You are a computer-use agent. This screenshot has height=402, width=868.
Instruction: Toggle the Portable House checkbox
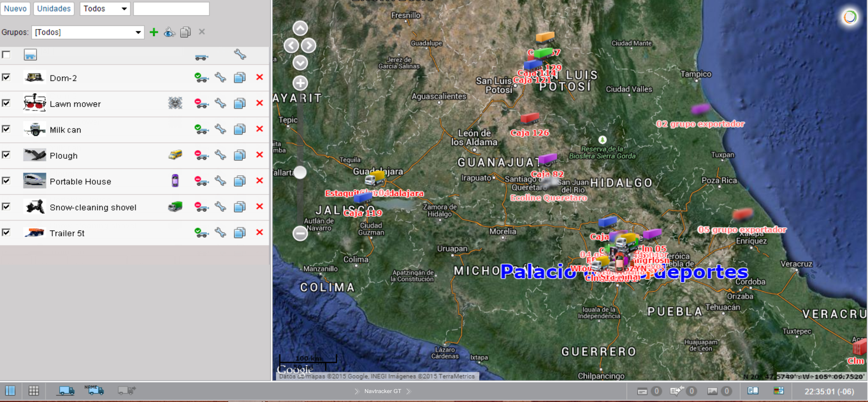point(6,181)
